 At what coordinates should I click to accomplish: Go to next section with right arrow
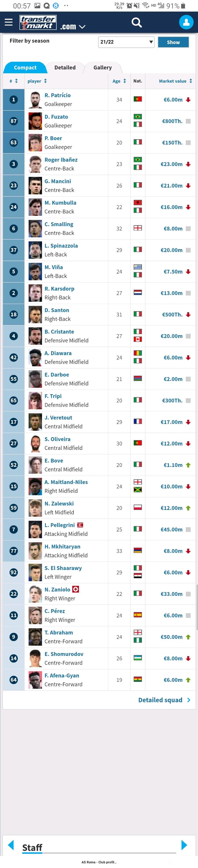click(184, 845)
